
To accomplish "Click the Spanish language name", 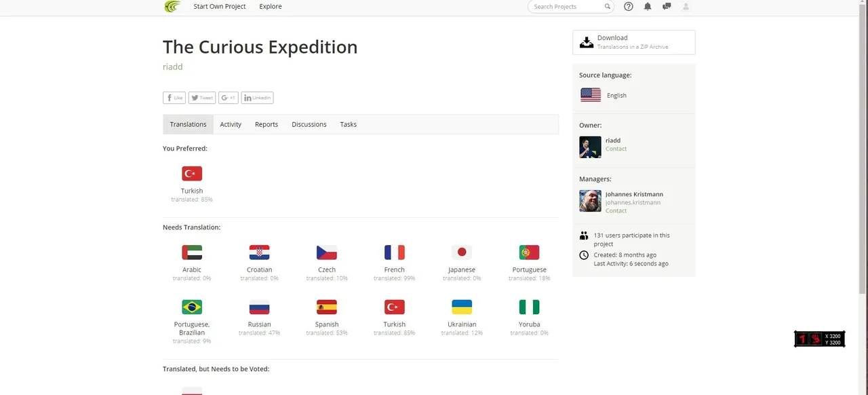I will pyautogui.click(x=327, y=324).
